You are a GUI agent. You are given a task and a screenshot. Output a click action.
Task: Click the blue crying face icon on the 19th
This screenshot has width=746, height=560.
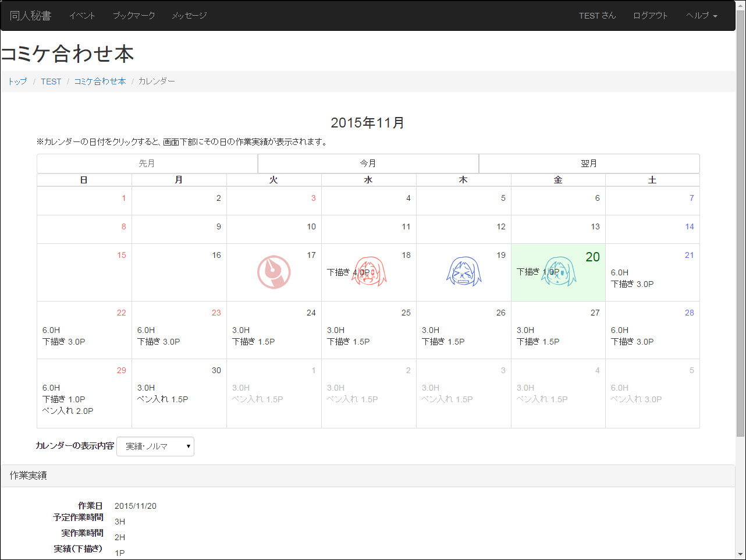464,271
